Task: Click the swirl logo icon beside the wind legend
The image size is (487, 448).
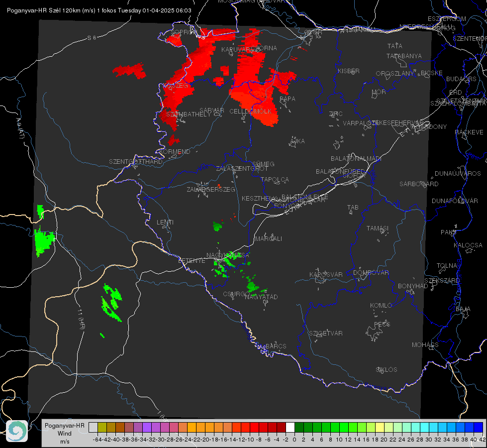Action: point(17,431)
